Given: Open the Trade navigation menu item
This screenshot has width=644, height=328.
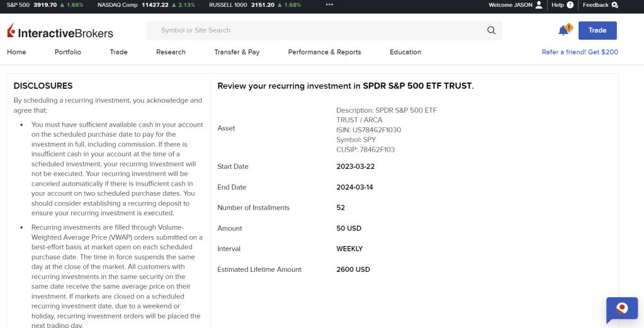Looking at the screenshot, I should [118, 52].
